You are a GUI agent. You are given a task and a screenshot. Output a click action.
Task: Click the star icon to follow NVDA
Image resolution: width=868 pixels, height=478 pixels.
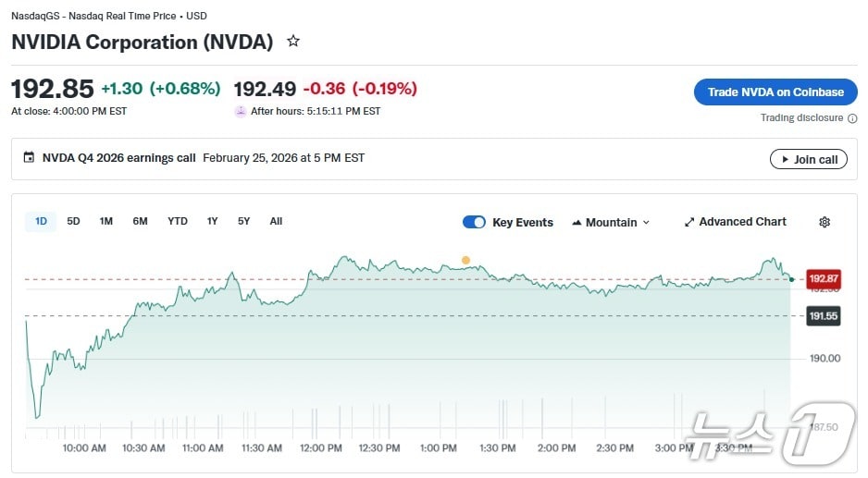click(293, 42)
